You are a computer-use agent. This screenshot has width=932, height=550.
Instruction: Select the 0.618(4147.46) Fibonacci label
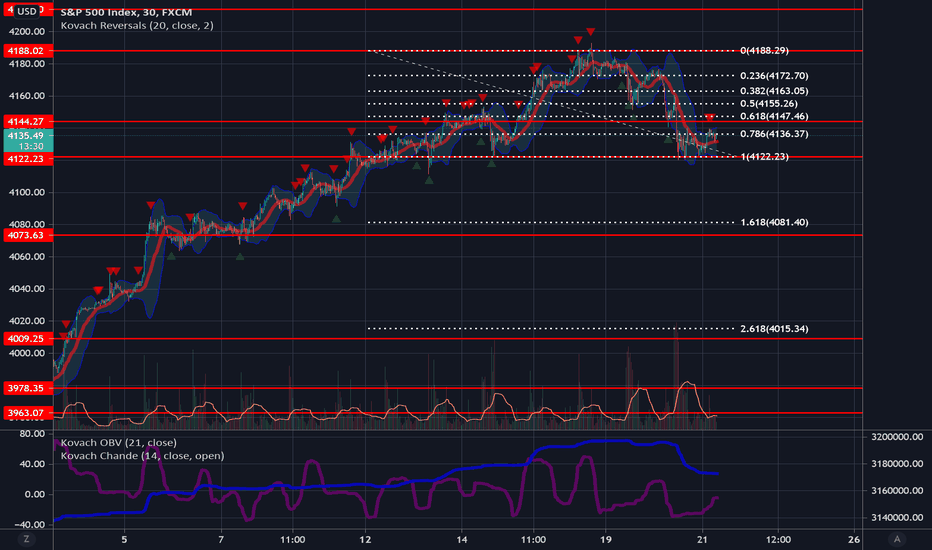click(774, 116)
